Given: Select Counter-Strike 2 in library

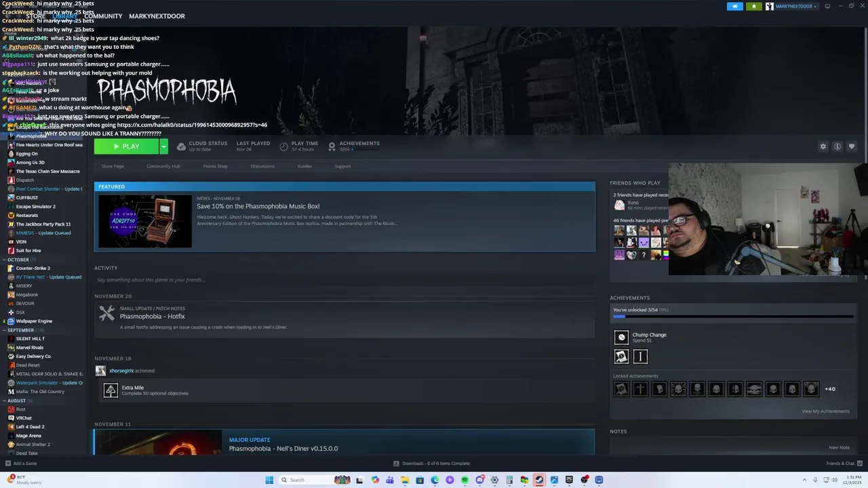Looking at the screenshot, I should click(33, 268).
